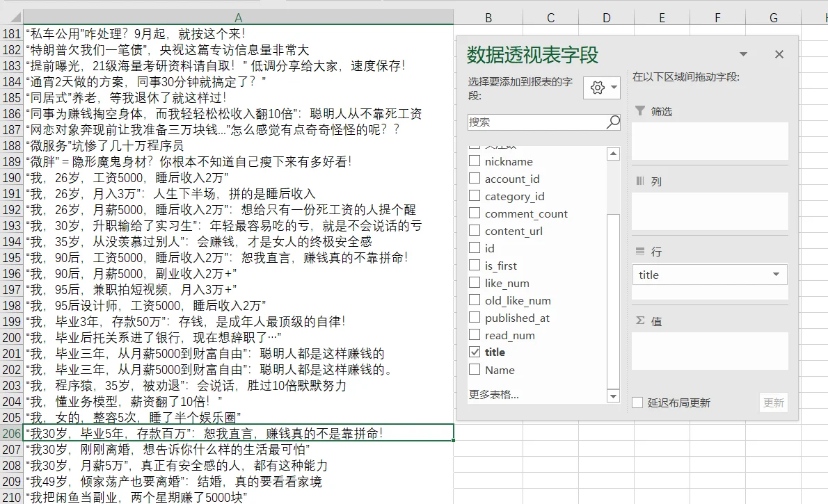Tick the is_first field checkbox
The height and width of the screenshot is (504, 828).
click(475, 265)
